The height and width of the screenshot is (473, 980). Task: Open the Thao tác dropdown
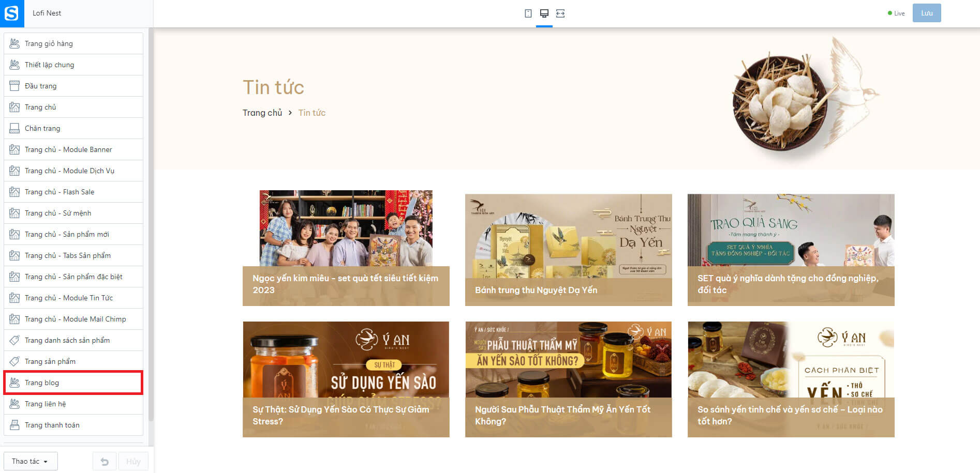pyautogui.click(x=31, y=461)
